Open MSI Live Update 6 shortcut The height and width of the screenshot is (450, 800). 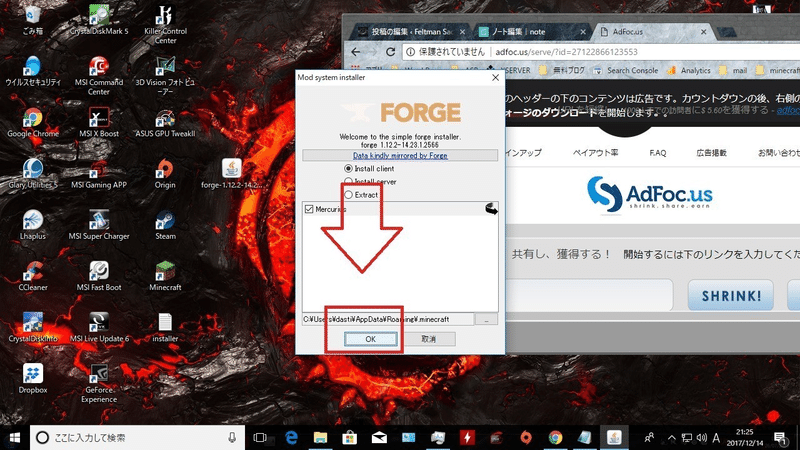99,327
